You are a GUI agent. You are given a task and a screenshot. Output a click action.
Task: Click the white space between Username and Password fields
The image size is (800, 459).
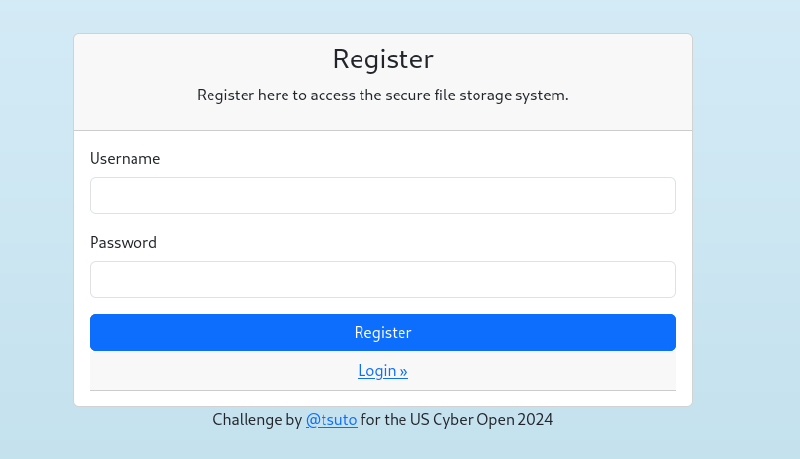[x=382, y=225]
